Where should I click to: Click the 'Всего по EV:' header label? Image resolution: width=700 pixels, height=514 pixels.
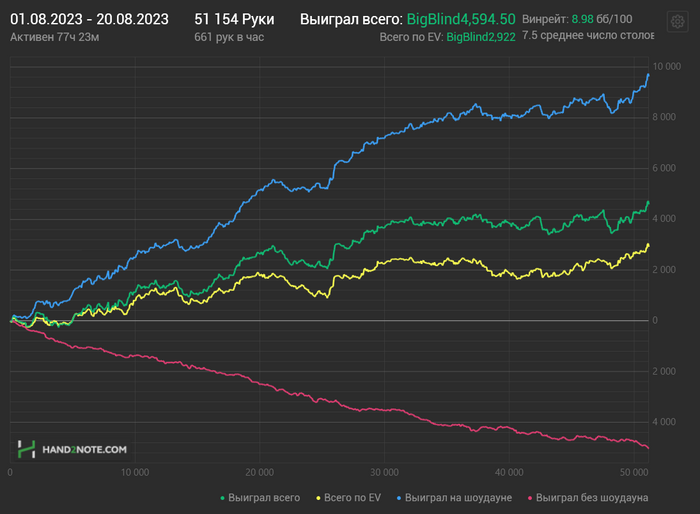pyautogui.click(x=411, y=37)
